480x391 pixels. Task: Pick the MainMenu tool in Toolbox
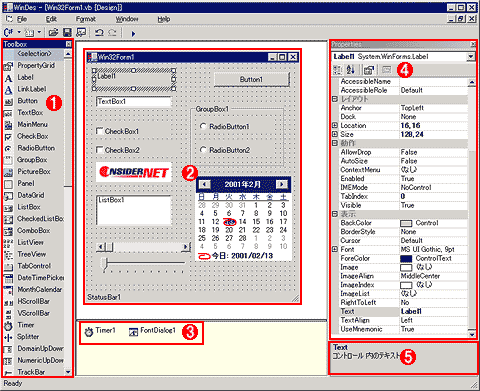click(x=32, y=124)
